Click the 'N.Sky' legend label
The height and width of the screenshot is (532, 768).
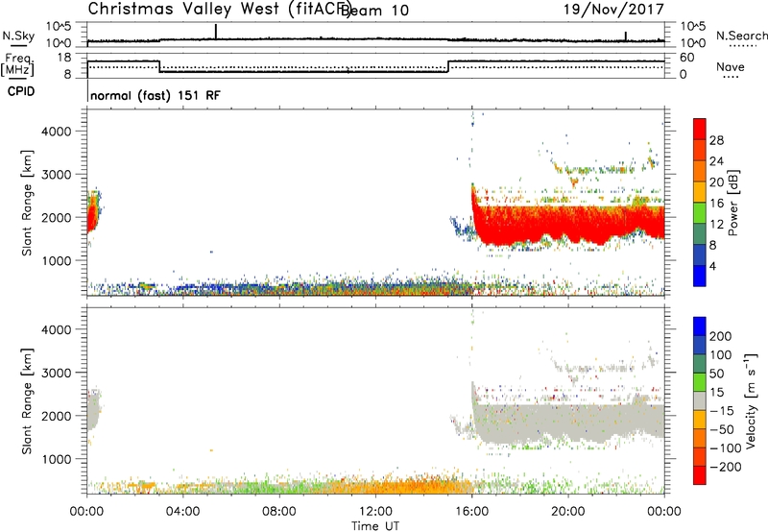pyautogui.click(x=18, y=36)
